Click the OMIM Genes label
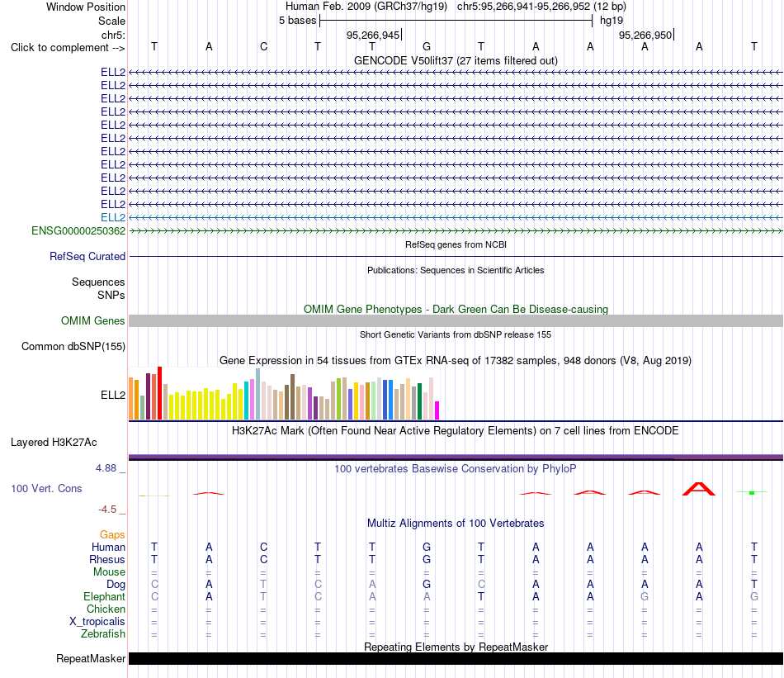784x678 pixels. (x=92, y=320)
